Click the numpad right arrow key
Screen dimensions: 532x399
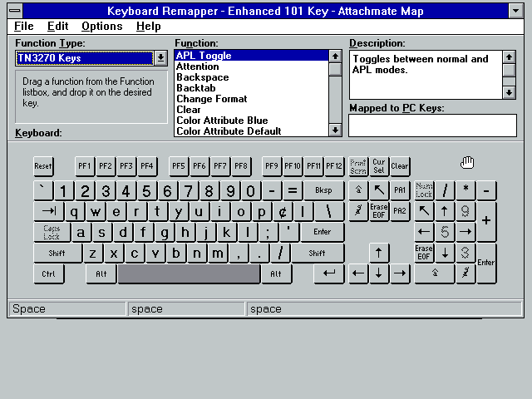tap(465, 233)
